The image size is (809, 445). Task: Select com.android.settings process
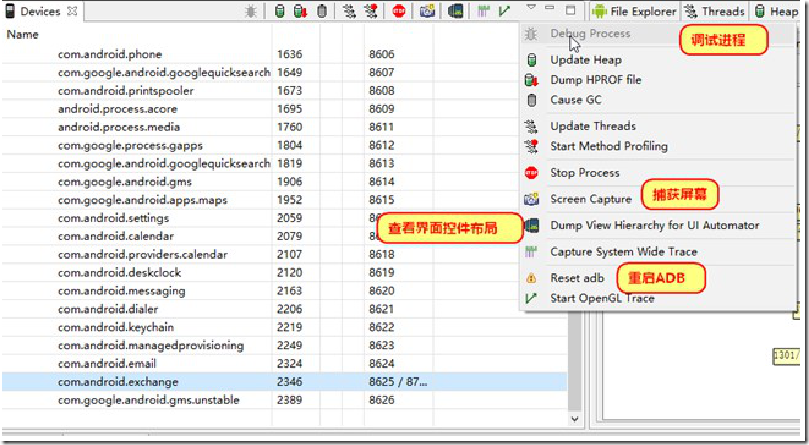(x=285, y=218)
